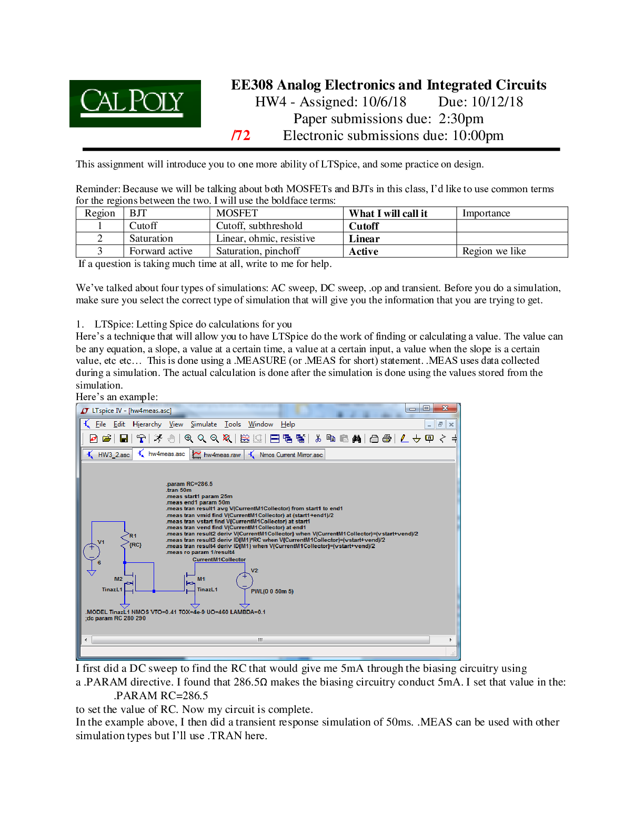The width and height of the screenshot is (644, 834).
Task: Click the binoculars Find icon
Action: pos(357,439)
